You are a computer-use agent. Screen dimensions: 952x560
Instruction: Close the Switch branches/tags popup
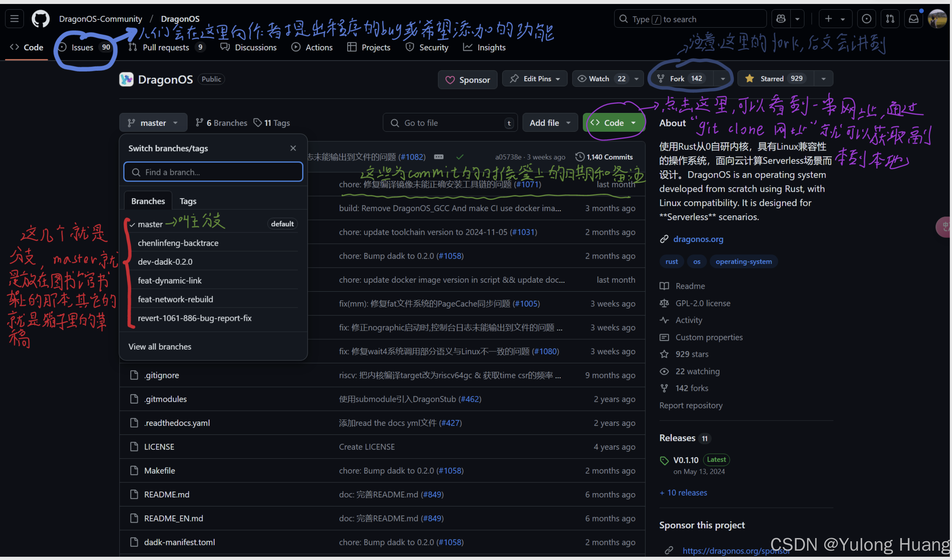[x=293, y=148]
